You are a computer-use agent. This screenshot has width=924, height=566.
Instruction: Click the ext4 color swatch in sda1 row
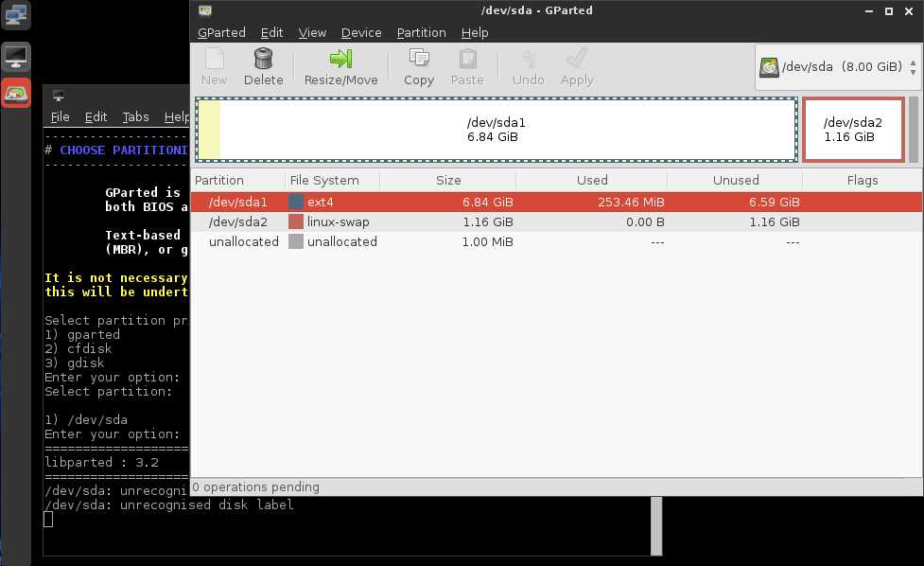coord(296,202)
